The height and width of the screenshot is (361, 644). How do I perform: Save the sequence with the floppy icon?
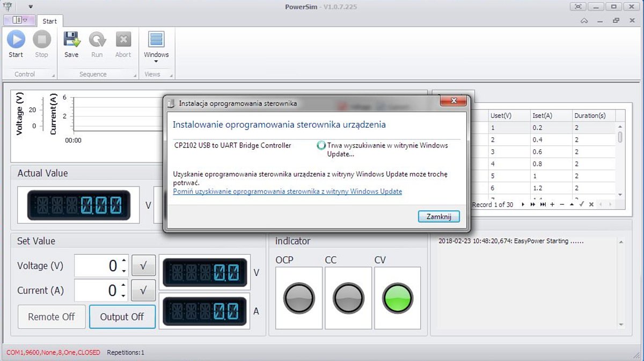point(71,39)
